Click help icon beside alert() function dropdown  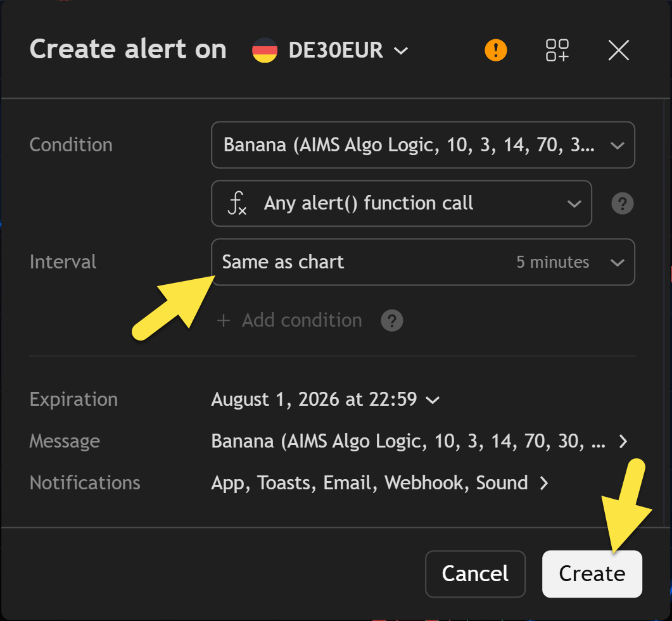pos(623,203)
